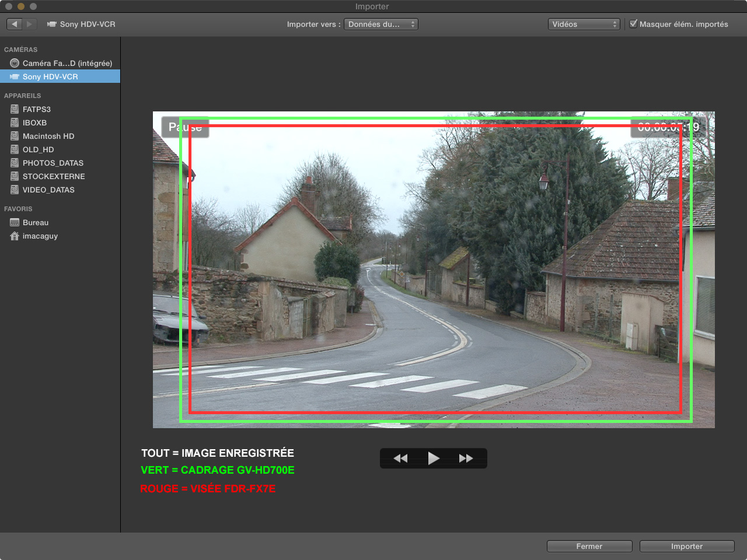Open the Importer vers destination dropdown
747x560 pixels.
coord(381,24)
